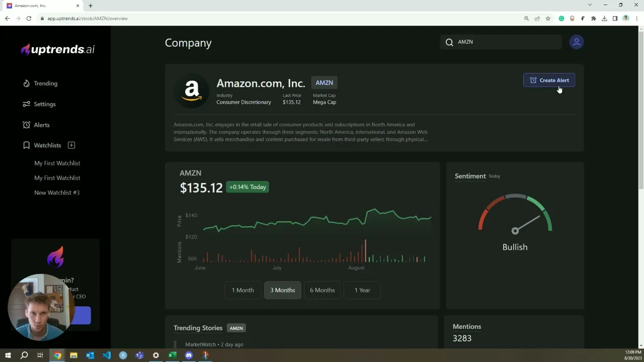Screen dimensions: 644x362
Task: Open the tab search chevron
Action: (590, 5)
